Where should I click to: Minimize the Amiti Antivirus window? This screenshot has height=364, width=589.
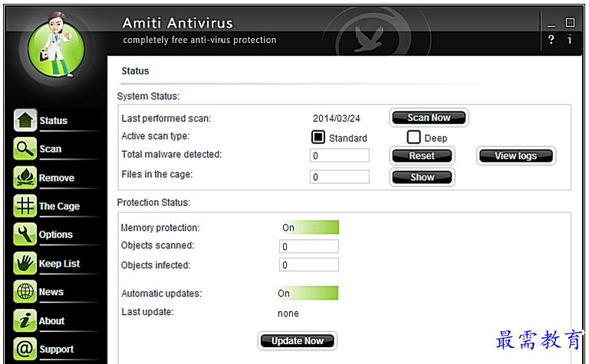pyautogui.click(x=551, y=25)
